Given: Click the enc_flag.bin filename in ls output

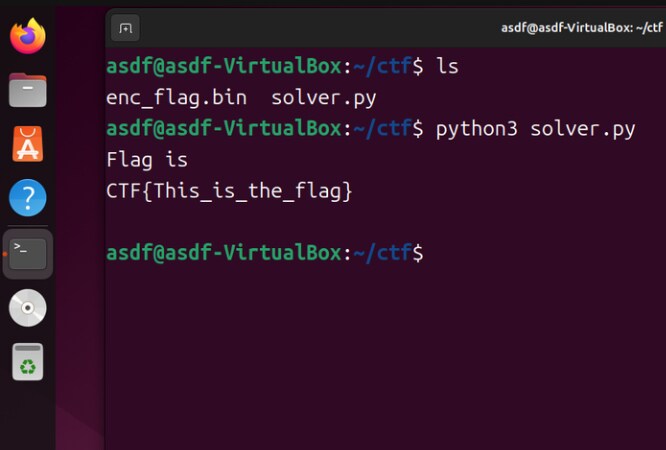Looking at the screenshot, I should coord(176,98).
